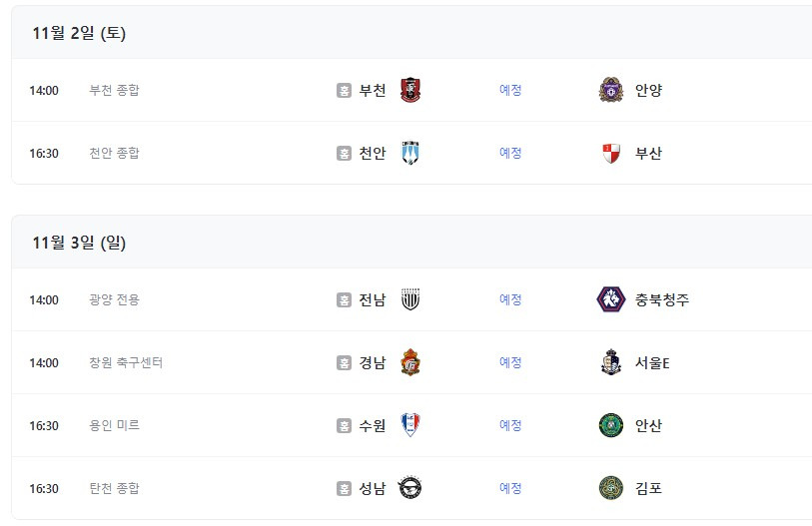Open 예정 status for Suwon vs Ansan
812x526 pixels.
coord(510,425)
